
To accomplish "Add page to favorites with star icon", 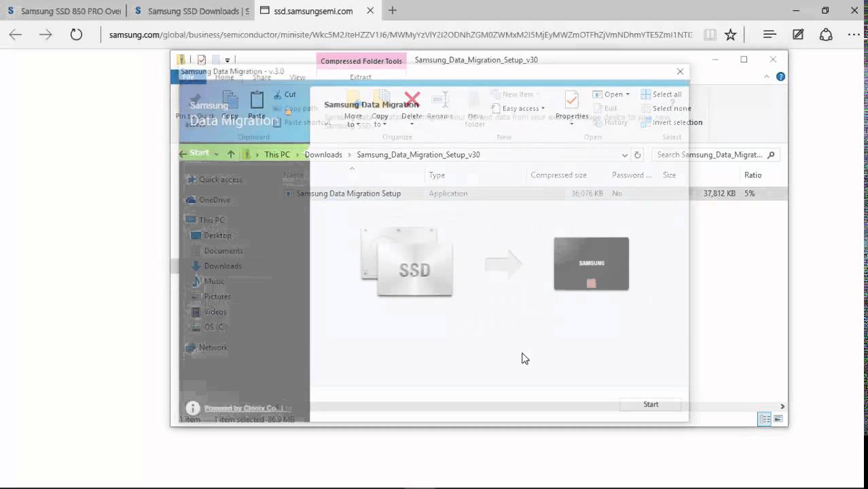I will (730, 35).
